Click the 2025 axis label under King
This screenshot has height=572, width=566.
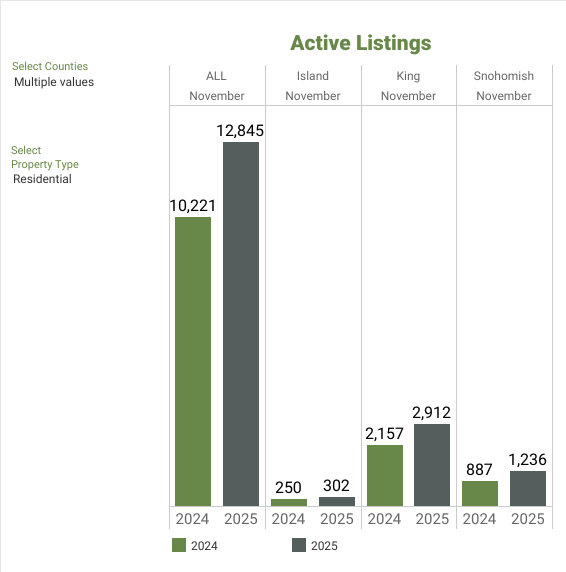click(x=432, y=519)
